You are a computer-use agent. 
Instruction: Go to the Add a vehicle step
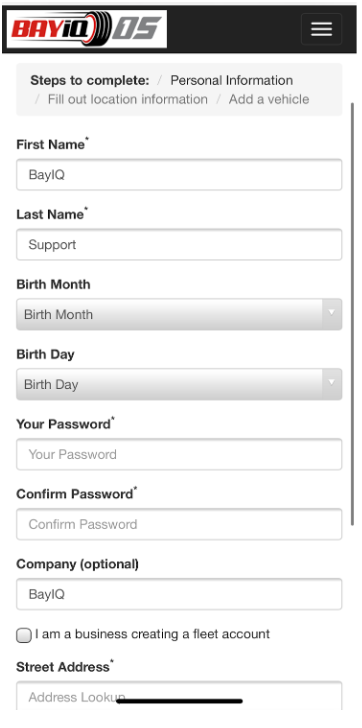(x=269, y=99)
